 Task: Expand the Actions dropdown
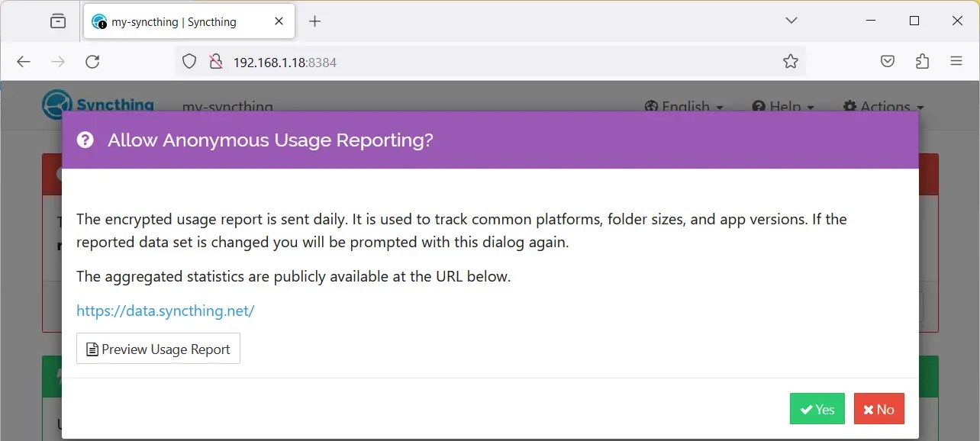click(884, 107)
